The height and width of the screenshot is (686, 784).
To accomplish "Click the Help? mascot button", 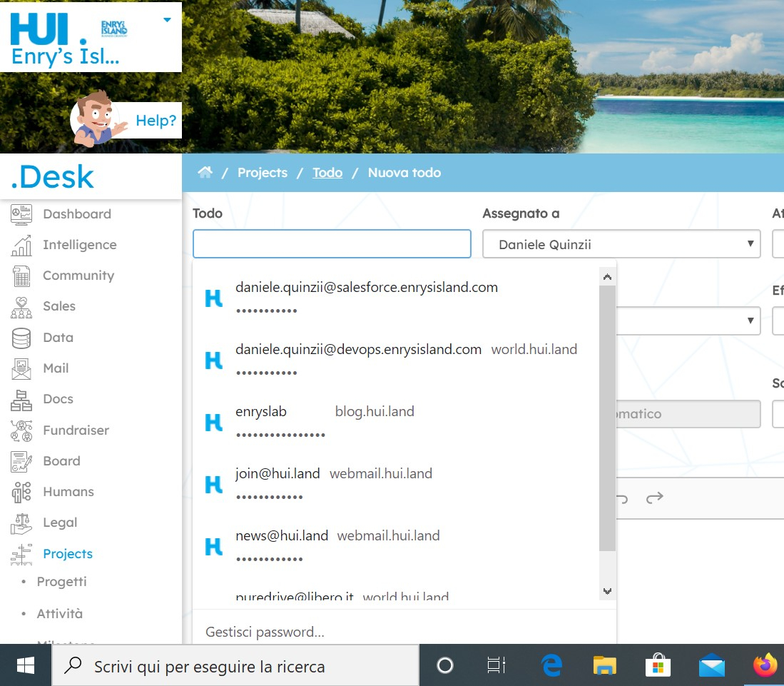I will point(126,120).
